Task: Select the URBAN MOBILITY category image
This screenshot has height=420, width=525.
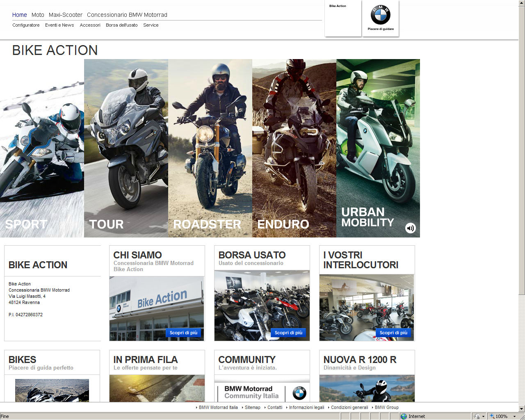Action: [378, 148]
